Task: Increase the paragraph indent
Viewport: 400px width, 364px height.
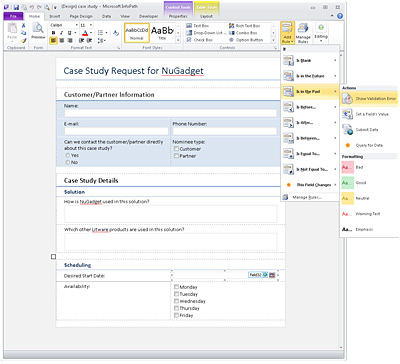Action: coord(89,41)
